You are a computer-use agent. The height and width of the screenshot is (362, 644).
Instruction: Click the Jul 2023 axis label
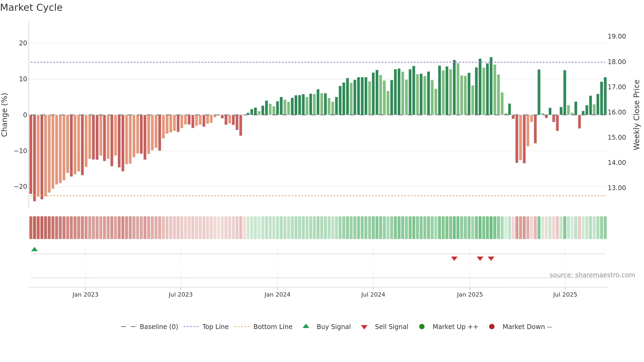click(x=181, y=294)
